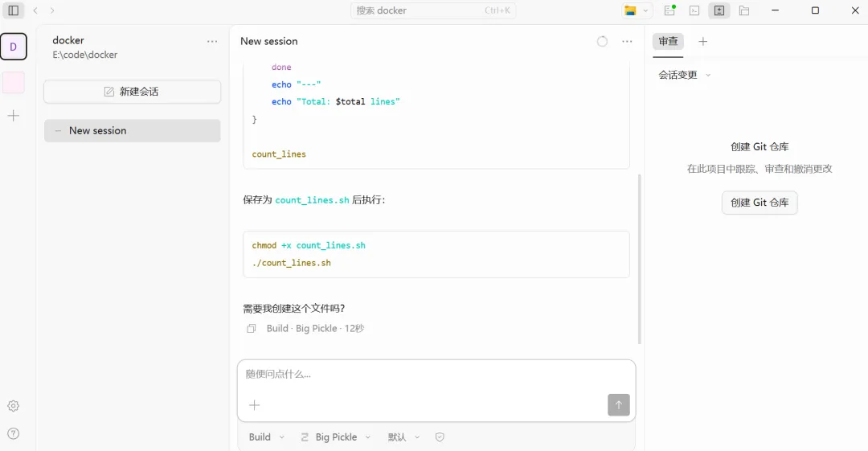
Task: Maximize the application window
Action: pos(815,10)
